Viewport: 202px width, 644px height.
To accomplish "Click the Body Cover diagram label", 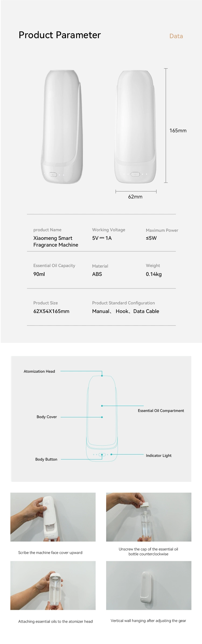I will pyautogui.click(x=47, y=417).
